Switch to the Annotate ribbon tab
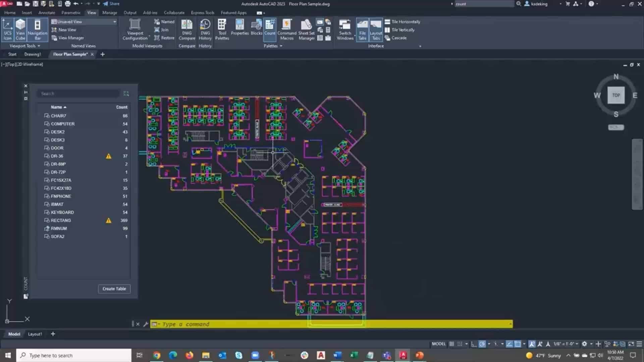The height and width of the screenshot is (362, 644). (47, 13)
